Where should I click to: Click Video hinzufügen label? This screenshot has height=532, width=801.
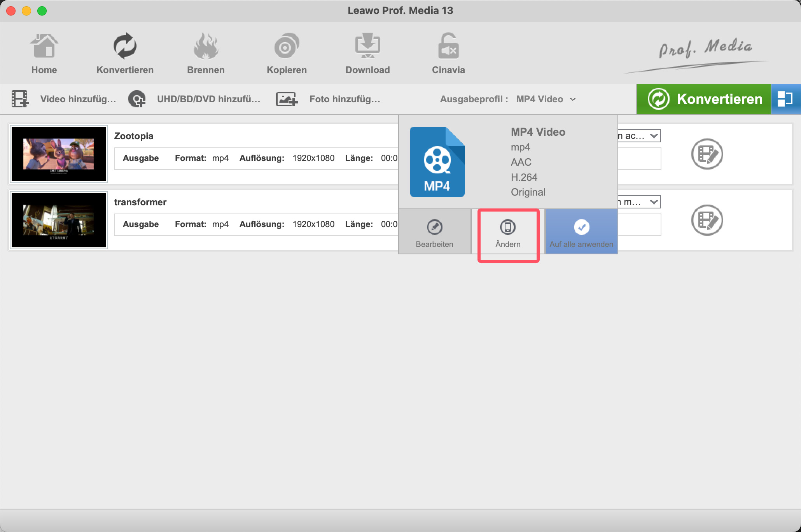tap(78, 99)
